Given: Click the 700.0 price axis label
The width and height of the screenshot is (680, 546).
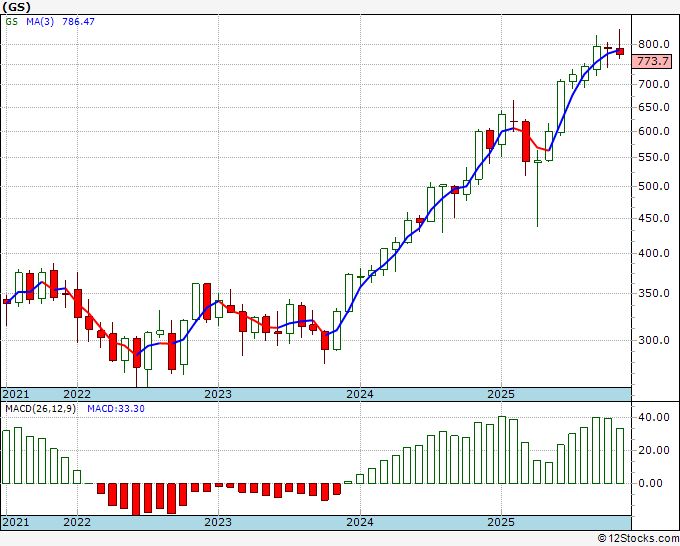Looking at the screenshot, I should (654, 84).
